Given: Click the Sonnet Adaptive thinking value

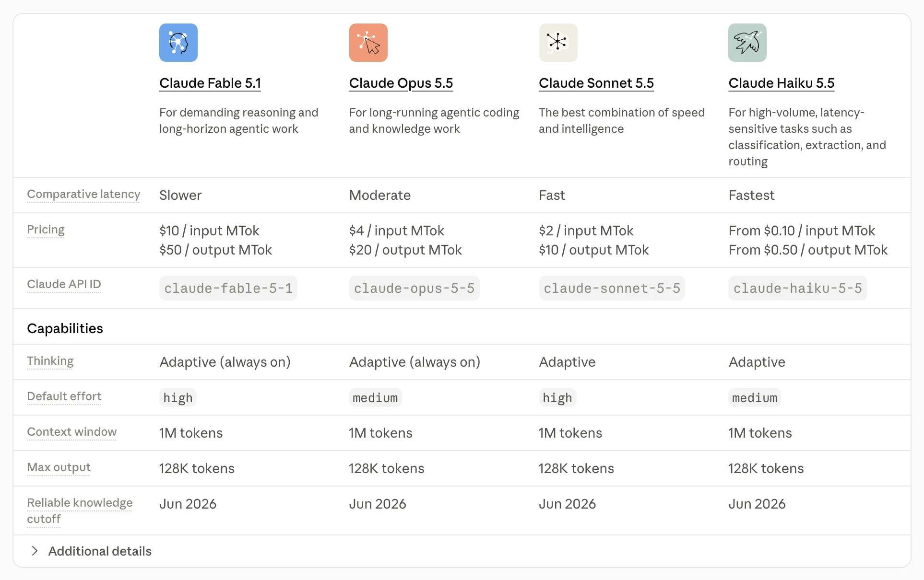Looking at the screenshot, I should point(567,362).
